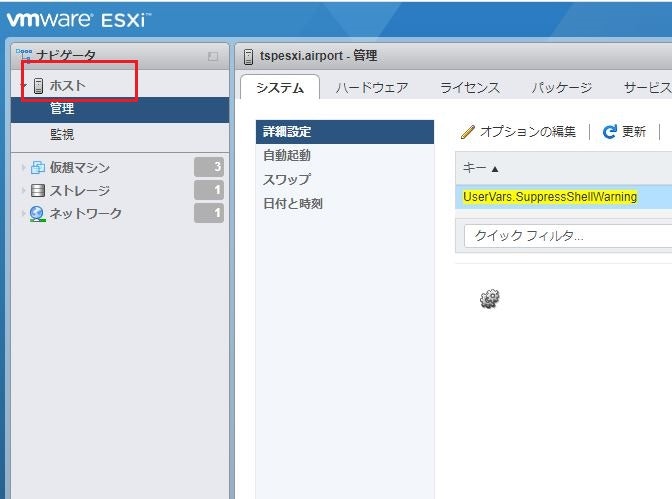672x499 pixels.
Task: Click the ナビゲータ panel header text
Action: pyautogui.click(x=66, y=55)
